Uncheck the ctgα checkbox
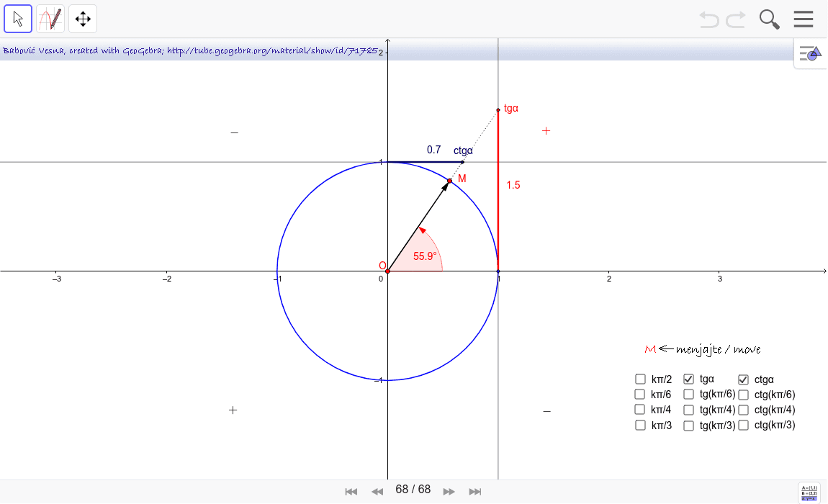Viewport: 828px width, 504px height. pyautogui.click(x=743, y=379)
